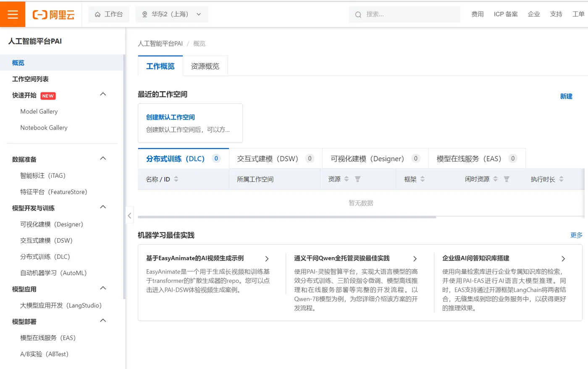Screen dimensions: 588x369
Task: Click the home icon beside 工作台
Action: click(97, 14)
